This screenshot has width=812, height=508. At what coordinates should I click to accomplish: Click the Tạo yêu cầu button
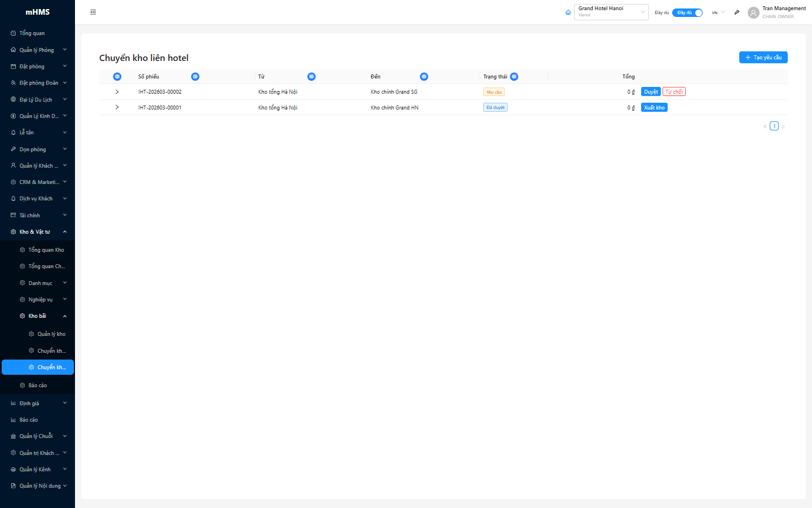point(763,58)
